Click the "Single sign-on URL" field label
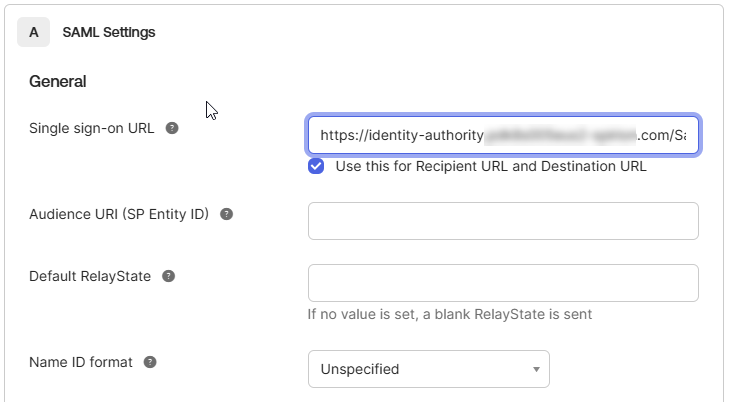729x402 pixels. coord(91,129)
